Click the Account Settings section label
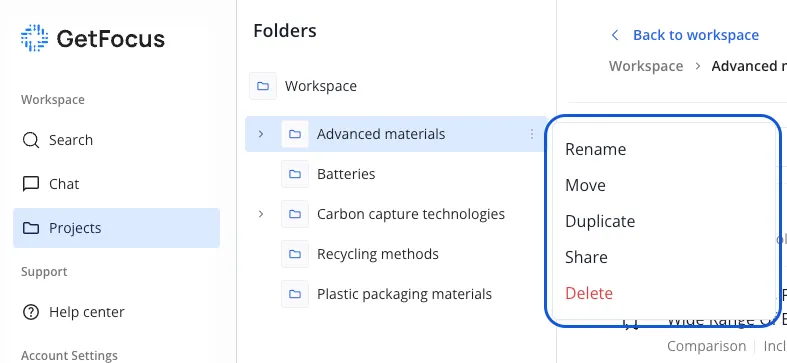The width and height of the screenshot is (787, 363). point(69,355)
